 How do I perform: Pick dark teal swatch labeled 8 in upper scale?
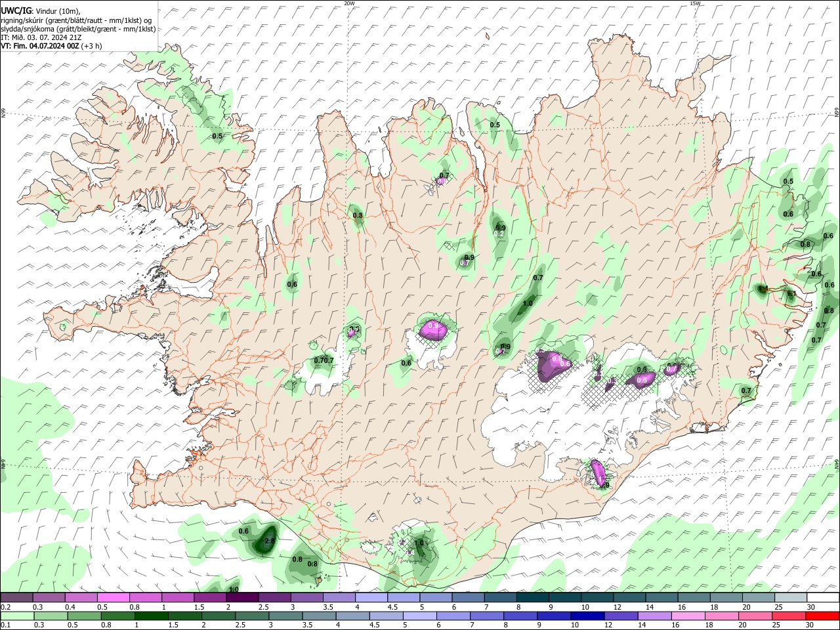coord(533,598)
